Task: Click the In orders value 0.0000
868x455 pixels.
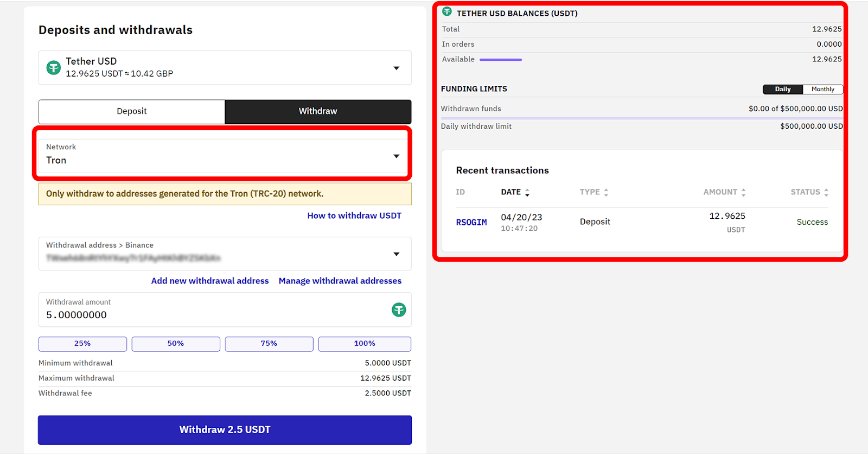Action: [829, 45]
